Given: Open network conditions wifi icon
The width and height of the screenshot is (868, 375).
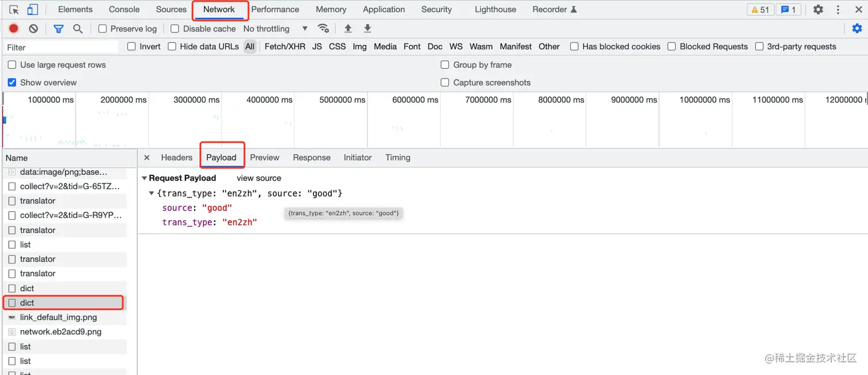Looking at the screenshot, I should [324, 29].
